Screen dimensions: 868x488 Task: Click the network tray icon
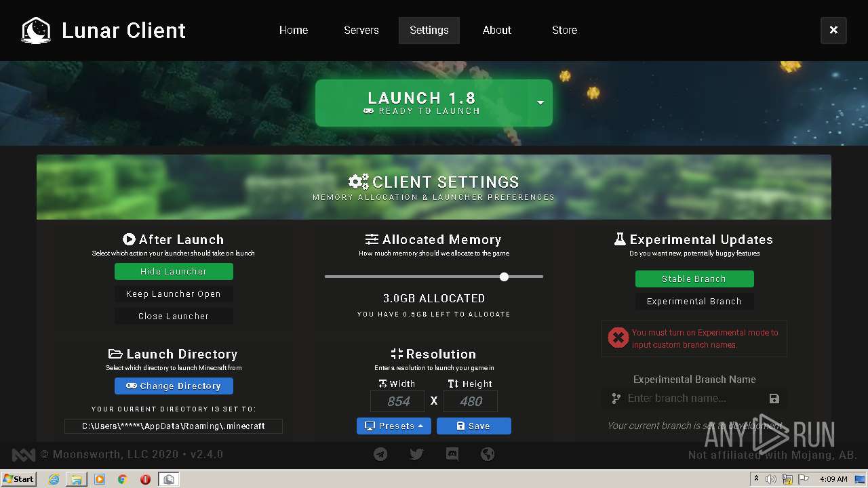pos(787,479)
